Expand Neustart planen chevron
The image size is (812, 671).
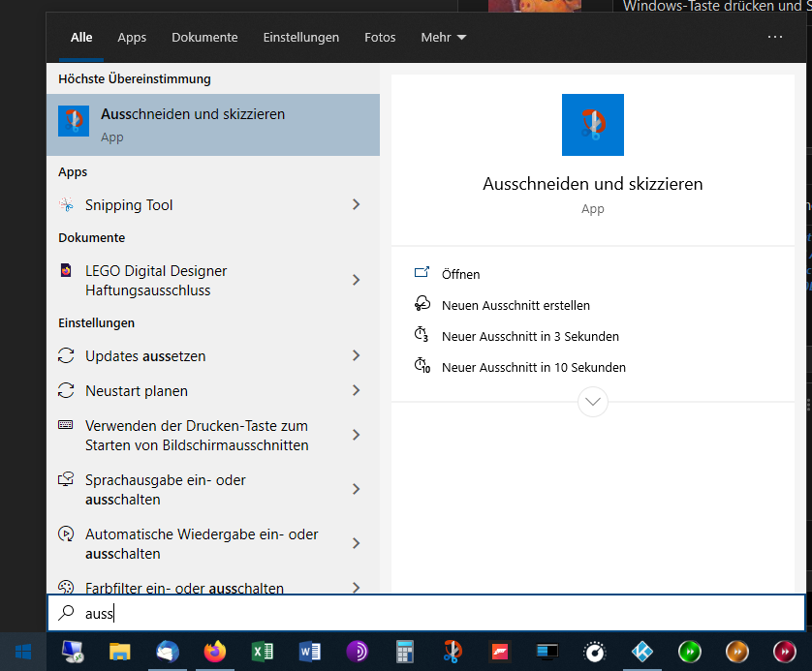point(357,390)
